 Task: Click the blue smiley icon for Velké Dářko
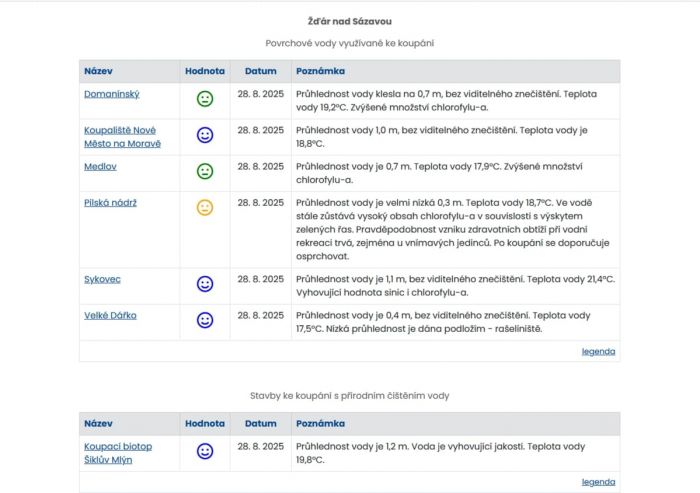205,320
